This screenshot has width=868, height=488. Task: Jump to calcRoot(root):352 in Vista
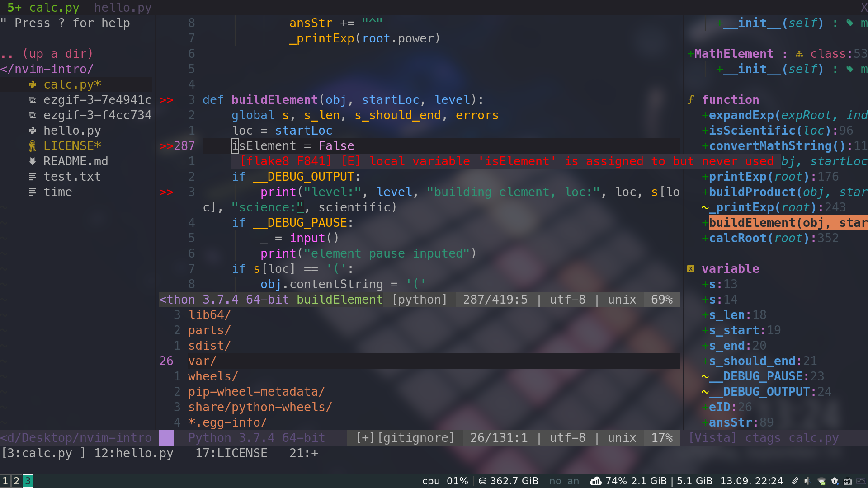[x=770, y=238]
